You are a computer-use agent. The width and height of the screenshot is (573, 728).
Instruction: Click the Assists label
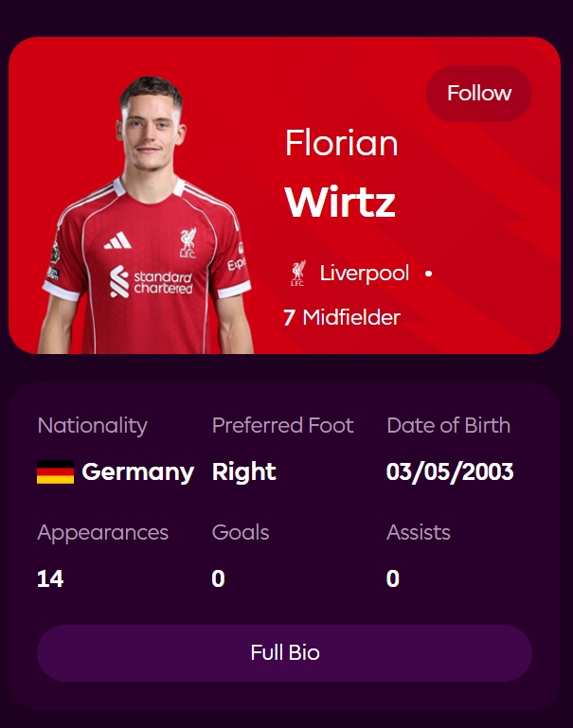(x=419, y=533)
